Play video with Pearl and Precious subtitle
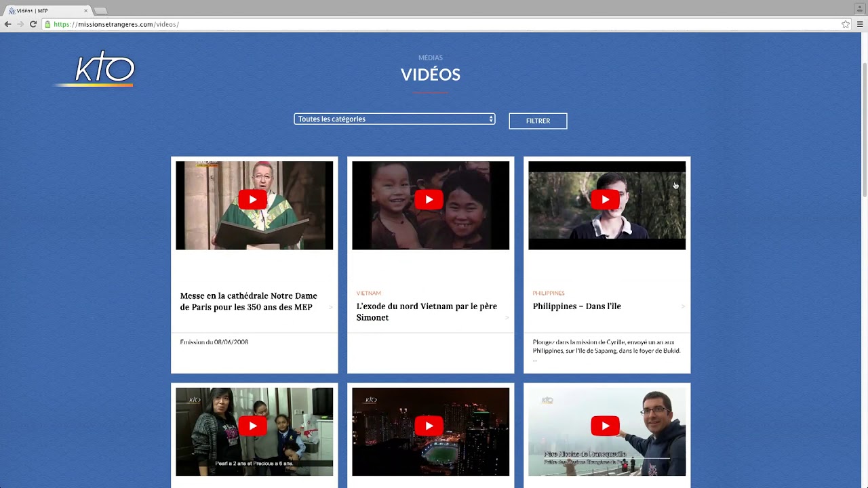This screenshot has height=488, width=868. 252,426
